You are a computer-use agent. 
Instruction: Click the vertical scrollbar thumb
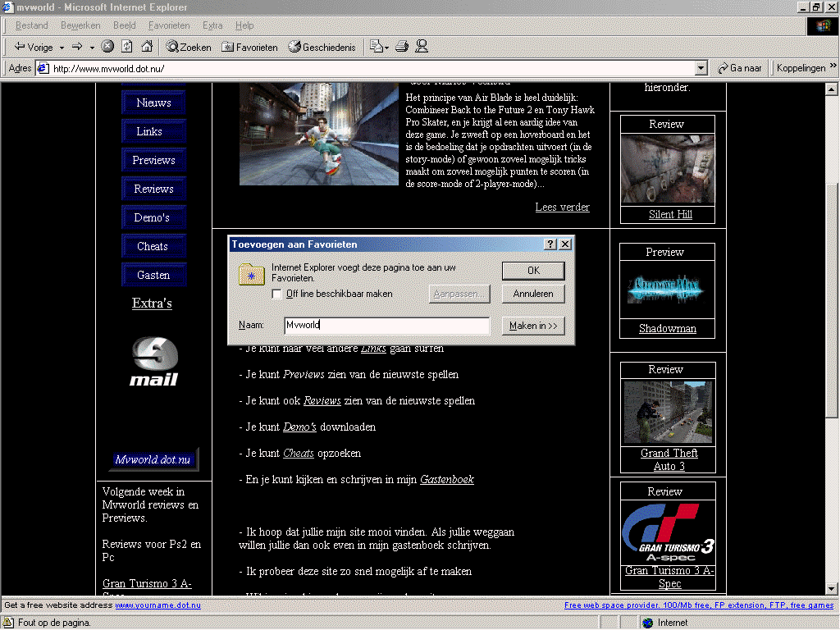click(x=832, y=300)
